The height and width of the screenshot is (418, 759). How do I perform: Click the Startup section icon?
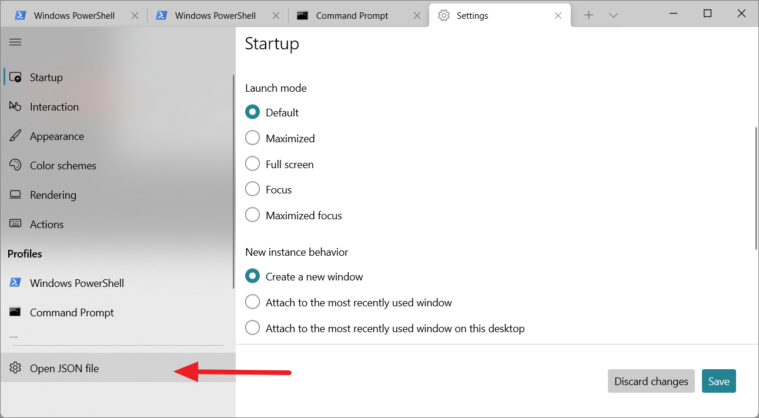[x=15, y=78]
